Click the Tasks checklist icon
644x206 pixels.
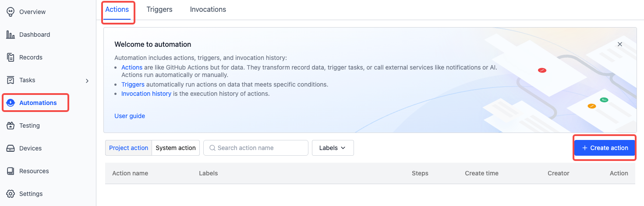[11, 80]
